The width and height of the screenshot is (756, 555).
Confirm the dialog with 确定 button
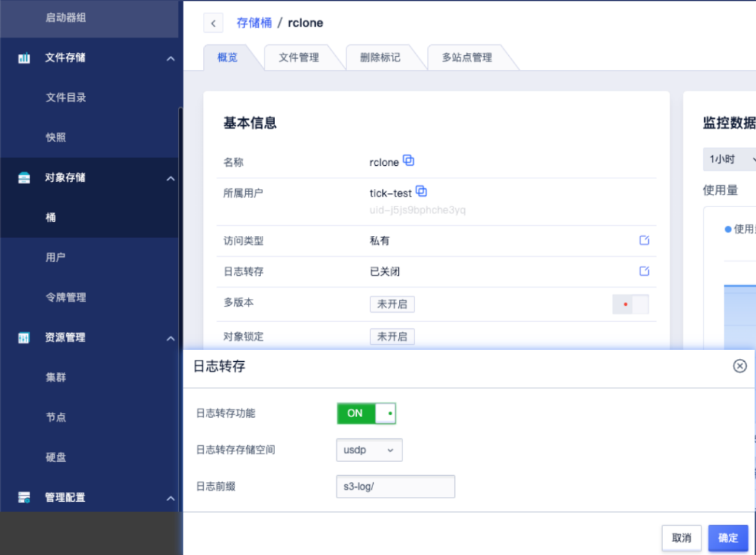click(x=727, y=538)
